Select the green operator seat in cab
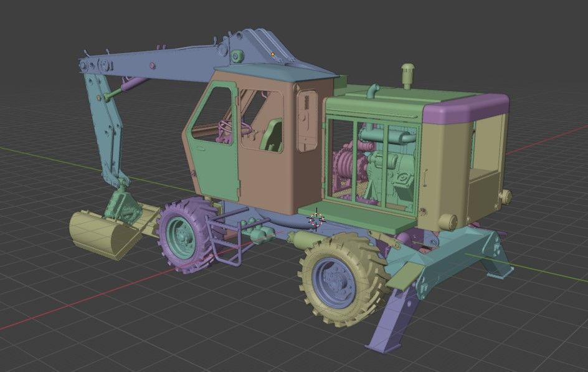The width and height of the screenshot is (588, 372). [x=273, y=135]
